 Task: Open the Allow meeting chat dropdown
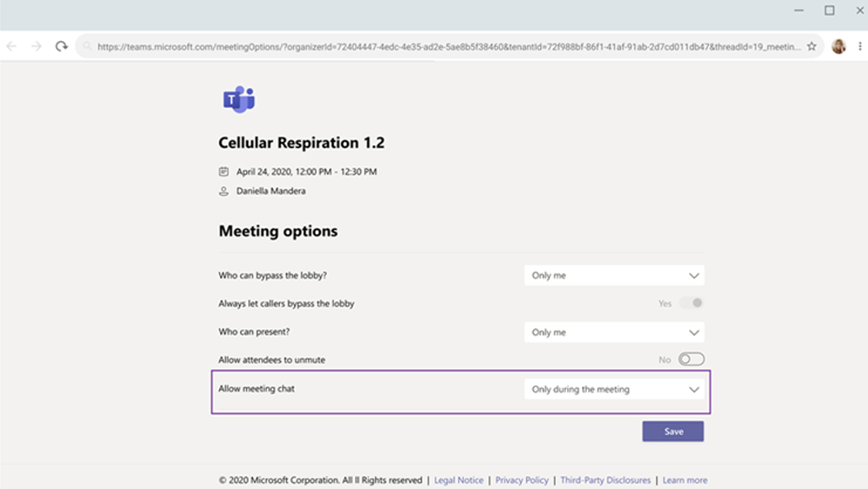(x=614, y=389)
